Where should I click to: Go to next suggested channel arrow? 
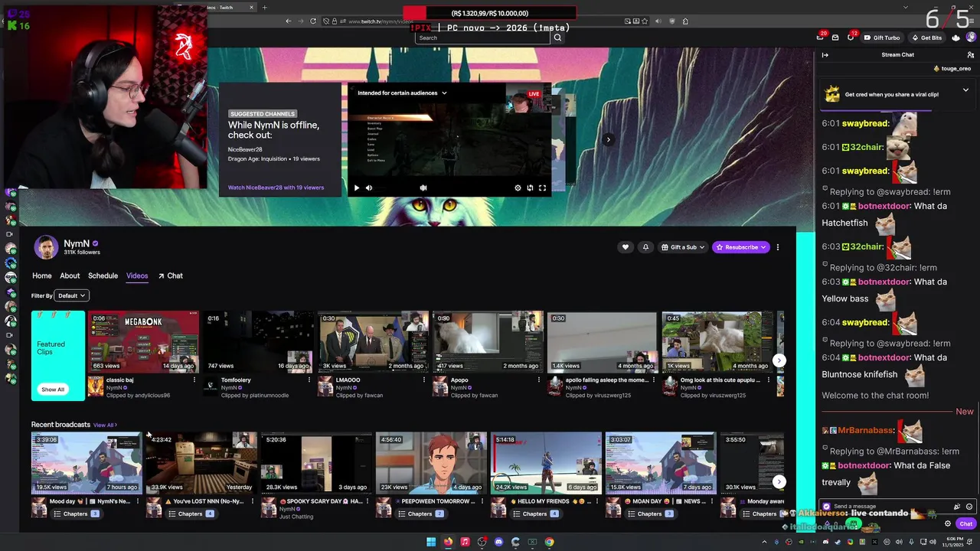pyautogui.click(x=608, y=139)
